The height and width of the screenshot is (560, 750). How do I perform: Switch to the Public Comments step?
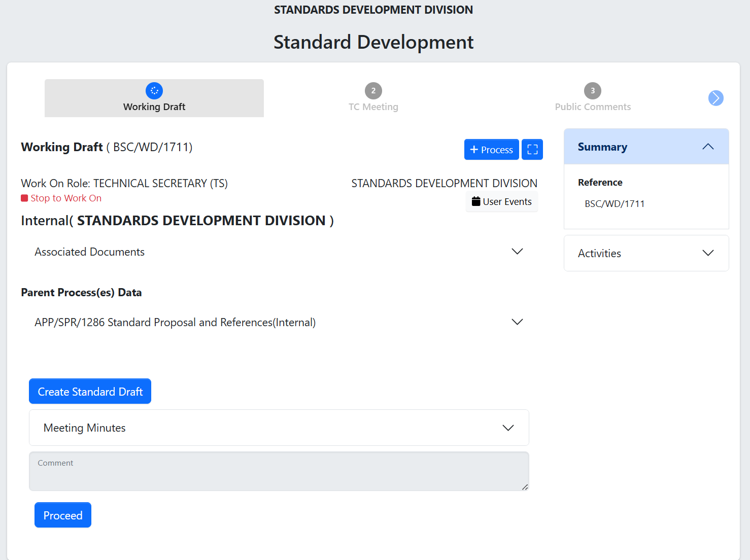(592, 107)
